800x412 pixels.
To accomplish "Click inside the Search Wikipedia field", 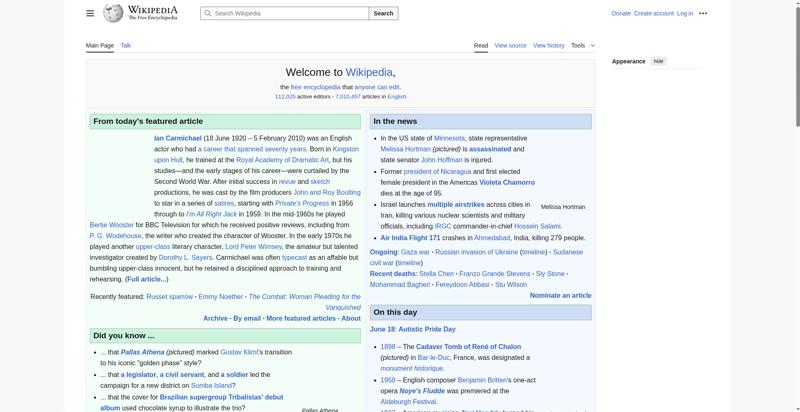I will pos(285,13).
